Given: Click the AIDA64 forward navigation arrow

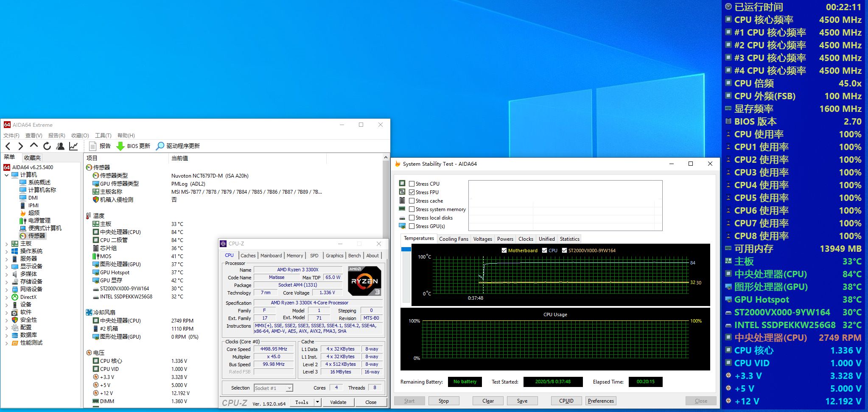Looking at the screenshot, I should tap(20, 146).
